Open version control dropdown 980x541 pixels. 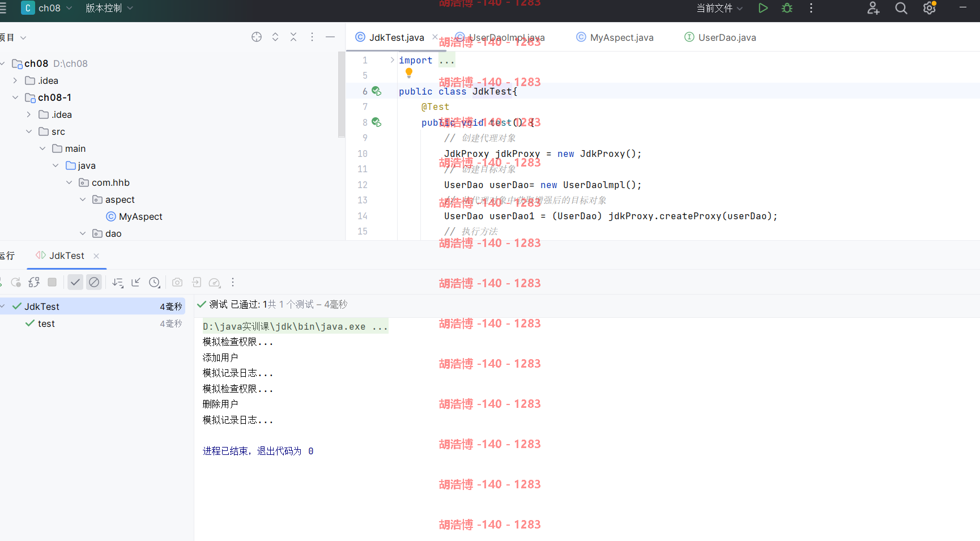109,8
